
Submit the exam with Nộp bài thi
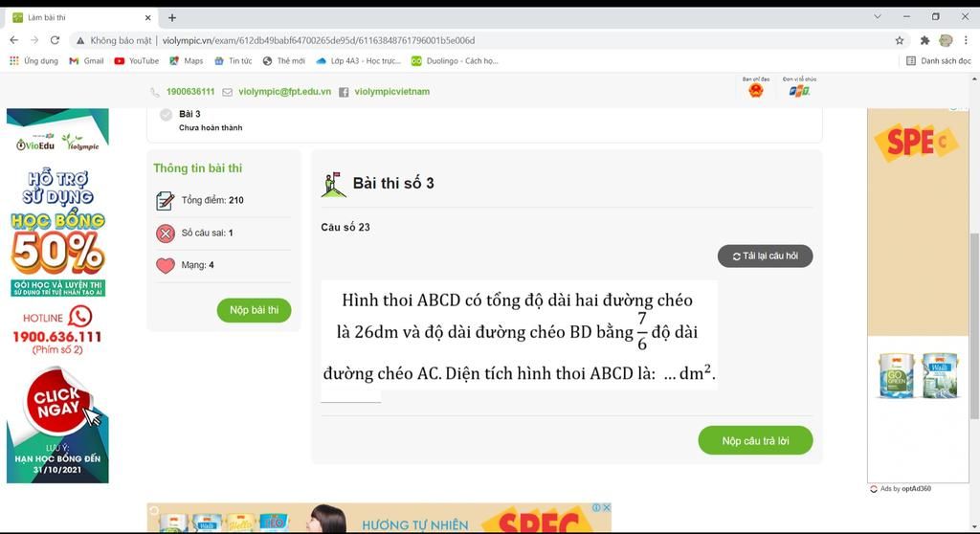[x=254, y=310]
